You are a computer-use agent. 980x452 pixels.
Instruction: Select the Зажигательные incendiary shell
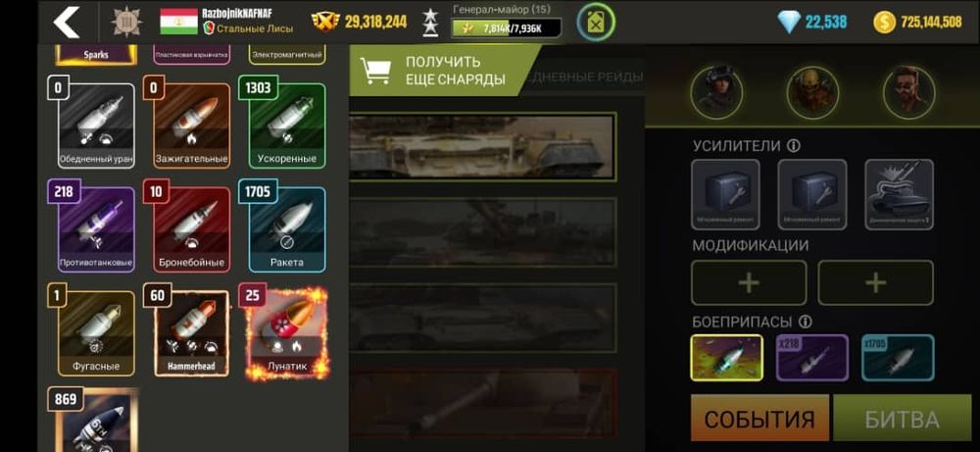[x=191, y=126]
